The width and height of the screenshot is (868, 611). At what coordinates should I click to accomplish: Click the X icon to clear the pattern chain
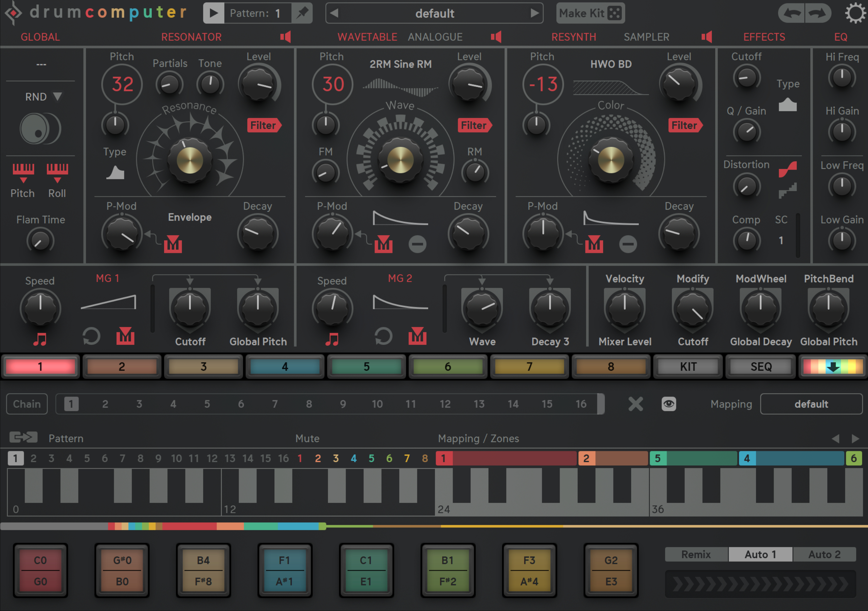635,404
